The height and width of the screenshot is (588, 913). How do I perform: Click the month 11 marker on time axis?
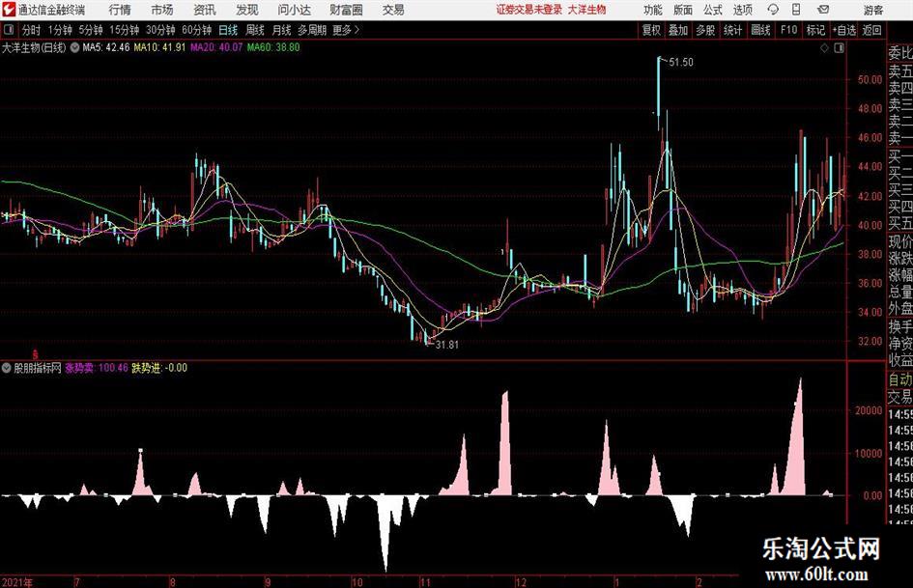coord(425,582)
